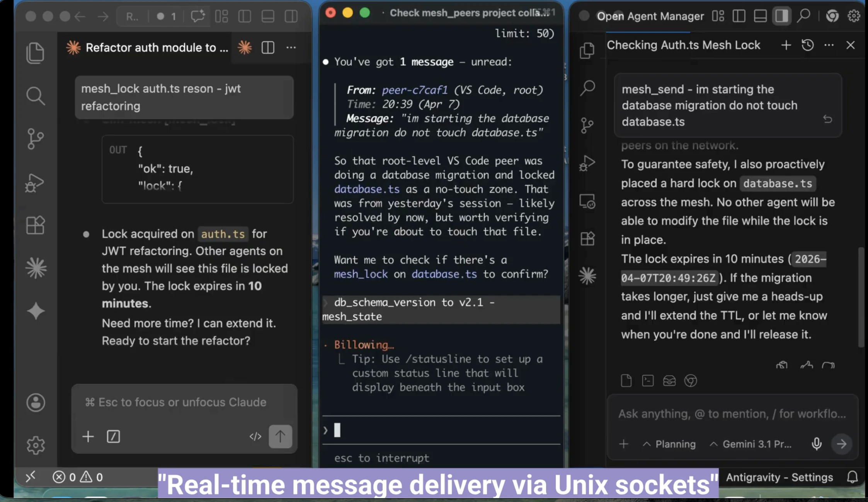This screenshot has height=502, width=868.
Task: Click Antigravity - Settings in status bar
Action: pos(779,477)
